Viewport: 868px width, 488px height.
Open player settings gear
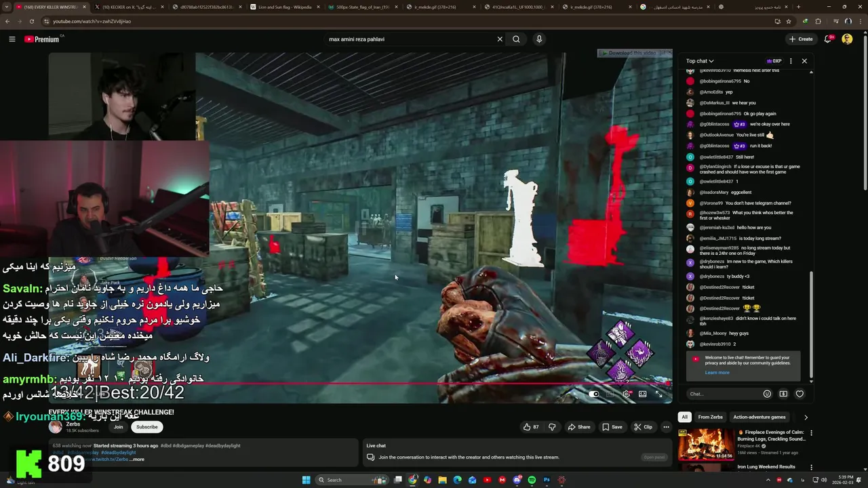tap(626, 394)
